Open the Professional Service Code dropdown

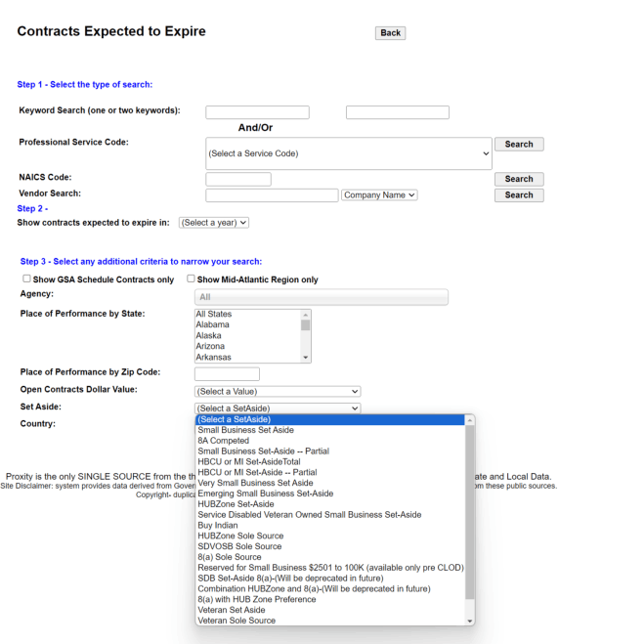(x=349, y=153)
